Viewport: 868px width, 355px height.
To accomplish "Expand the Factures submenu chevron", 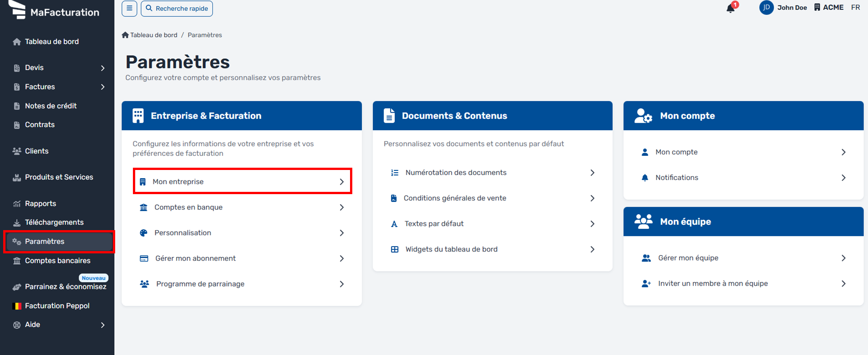I will (x=103, y=87).
